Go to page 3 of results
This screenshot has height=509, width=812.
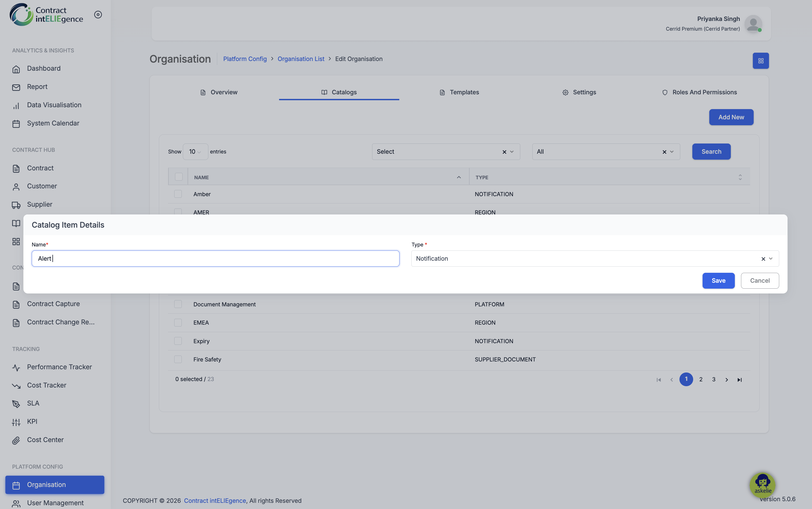714,379
